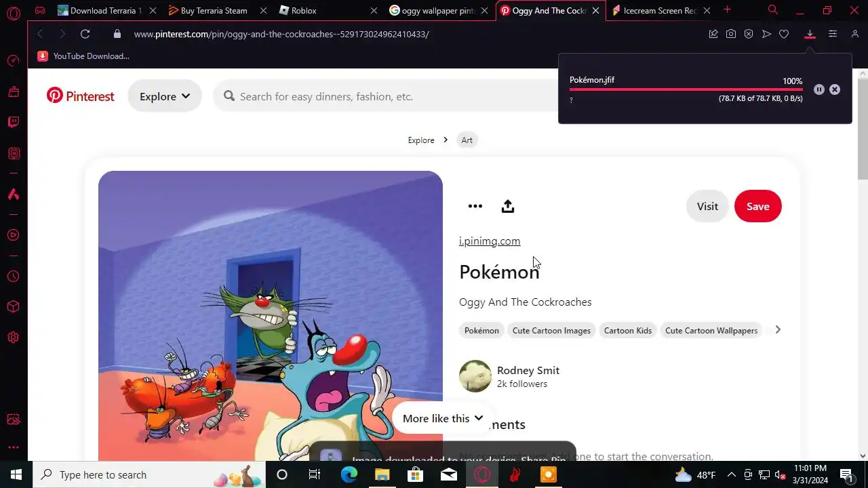Select Cute Cartoon Wallpapers tag
Image resolution: width=868 pixels, height=488 pixels.
click(711, 330)
